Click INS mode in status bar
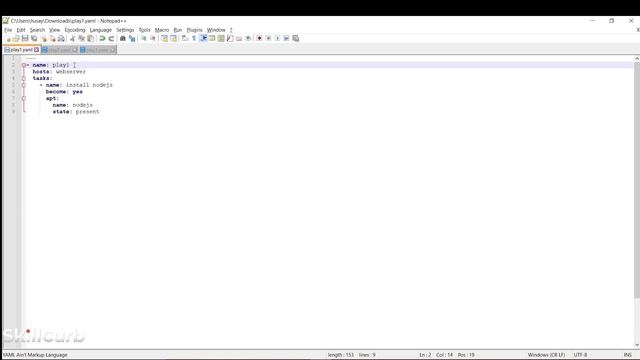 [627, 355]
